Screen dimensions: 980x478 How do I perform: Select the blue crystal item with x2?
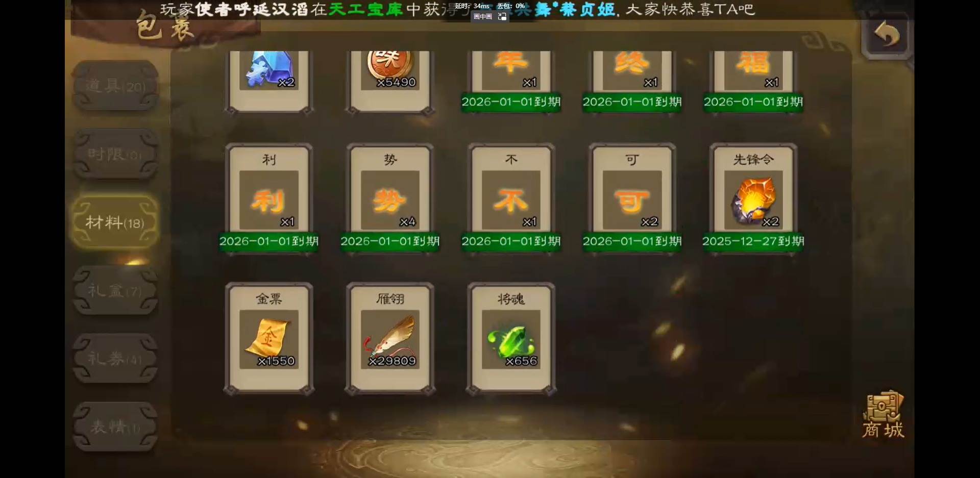pos(269,70)
